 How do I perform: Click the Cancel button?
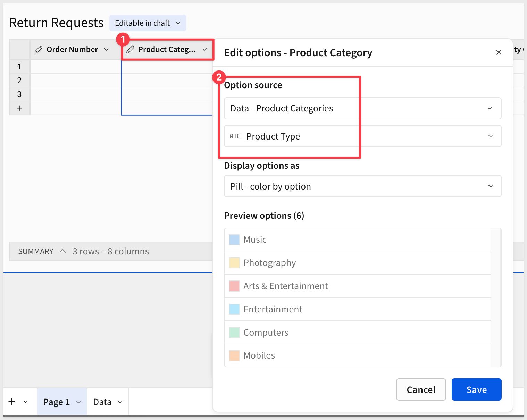421,389
